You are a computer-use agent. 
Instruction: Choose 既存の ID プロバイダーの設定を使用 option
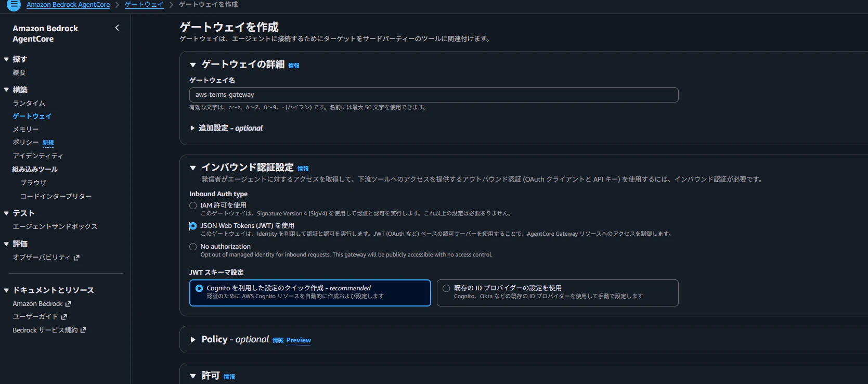pos(558,293)
